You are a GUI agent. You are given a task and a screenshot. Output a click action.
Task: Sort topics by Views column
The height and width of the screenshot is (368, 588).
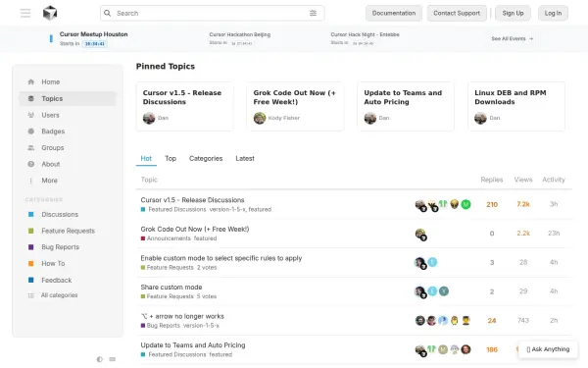click(523, 180)
